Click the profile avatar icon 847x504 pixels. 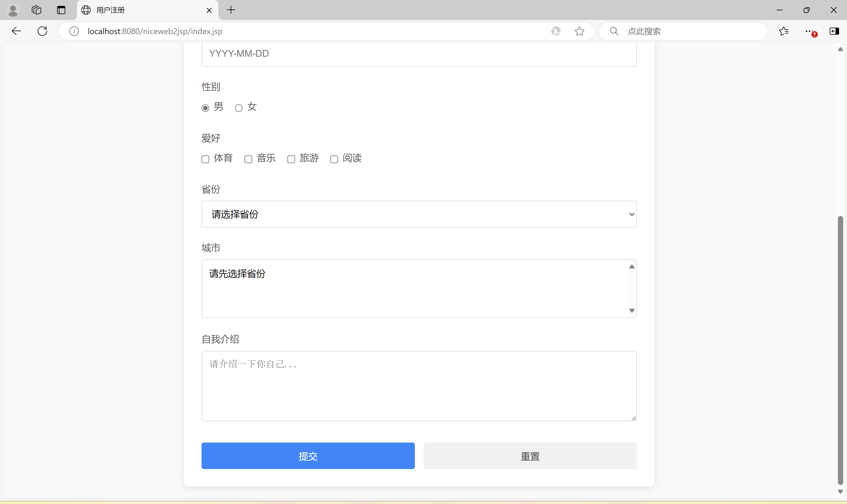[x=13, y=10]
